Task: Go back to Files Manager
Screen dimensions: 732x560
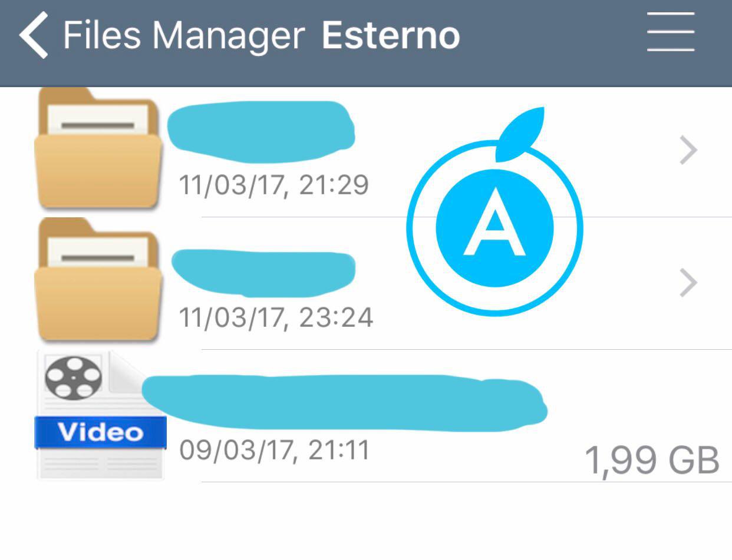Action: (183, 35)
